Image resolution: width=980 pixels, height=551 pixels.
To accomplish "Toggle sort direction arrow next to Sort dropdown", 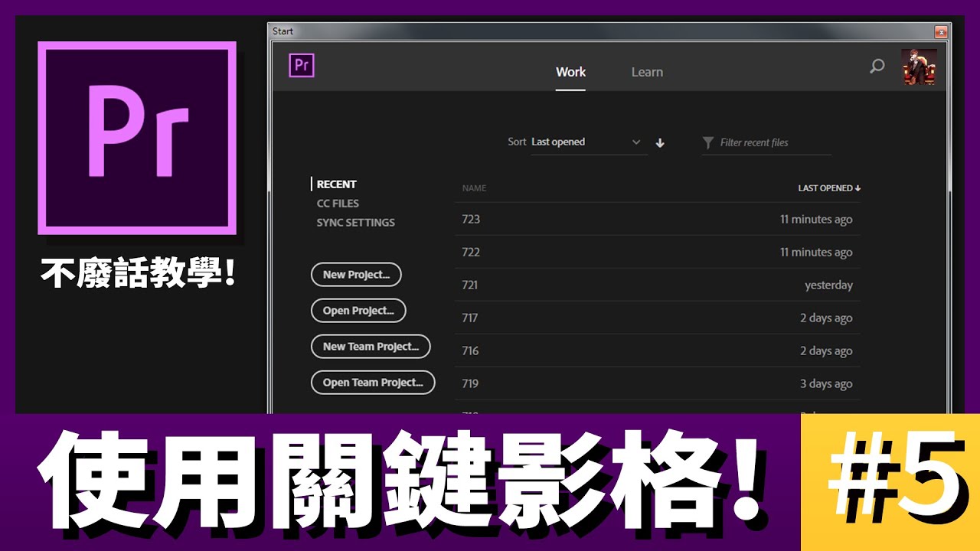I will tap(660, 142).
